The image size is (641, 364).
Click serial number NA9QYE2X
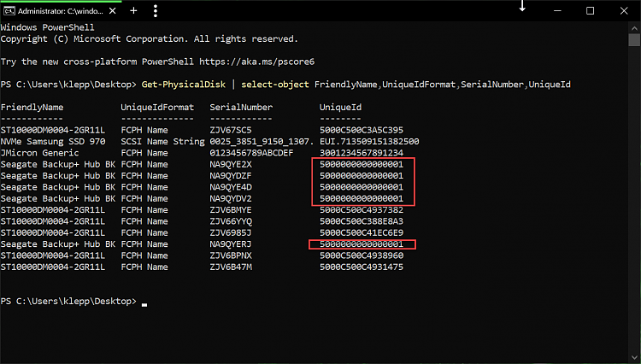tap(231, 165)
